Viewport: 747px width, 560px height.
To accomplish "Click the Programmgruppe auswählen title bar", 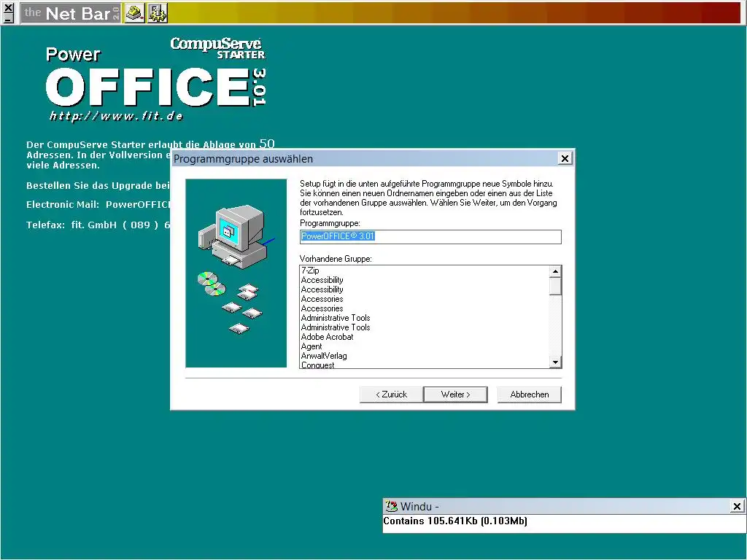I will [x=373, y=158].
